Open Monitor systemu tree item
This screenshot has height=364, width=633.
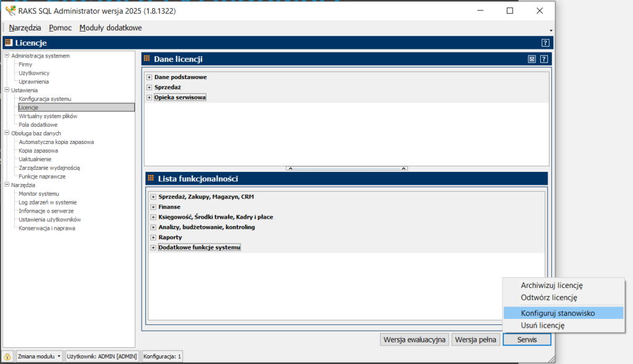point(39,193)
